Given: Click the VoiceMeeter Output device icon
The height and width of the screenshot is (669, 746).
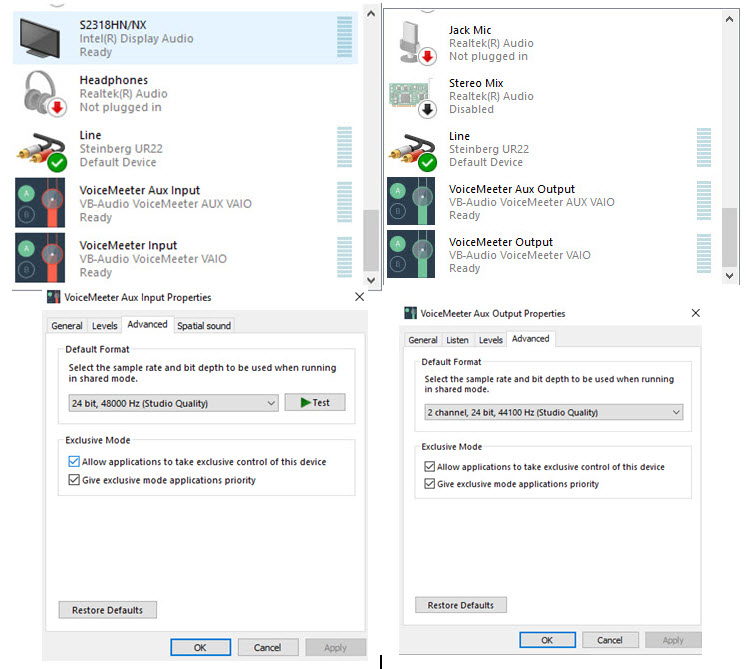Looking at the screenshot, I should click(411, 254).
